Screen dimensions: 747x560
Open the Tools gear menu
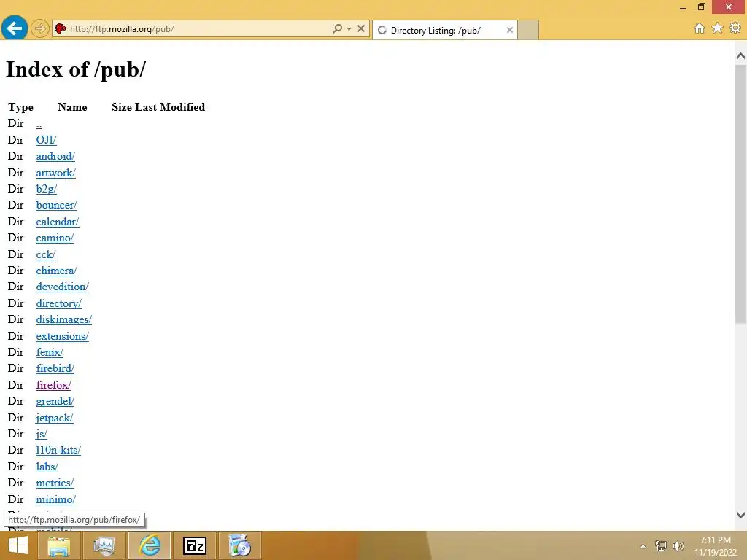pos(735,28)
